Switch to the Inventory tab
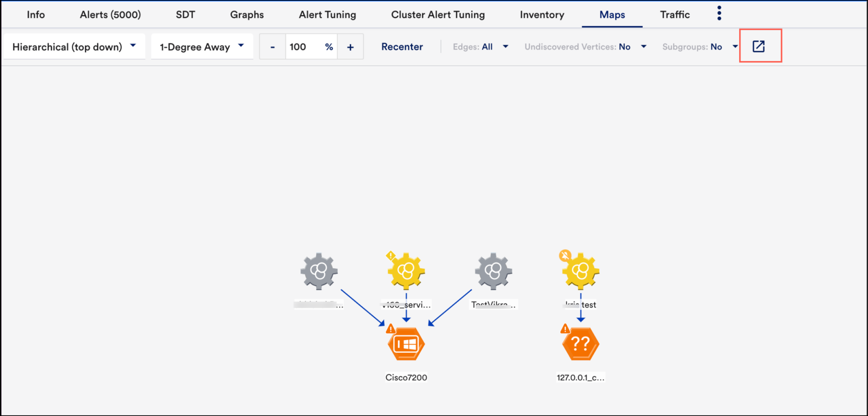The width and height of the screenshot is (868, 416). point(542,14)
